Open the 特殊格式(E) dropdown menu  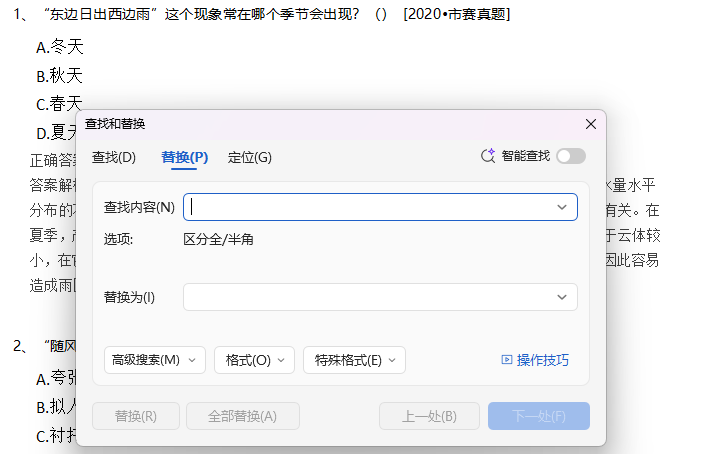pyautogui.click(x=354, y=360)
